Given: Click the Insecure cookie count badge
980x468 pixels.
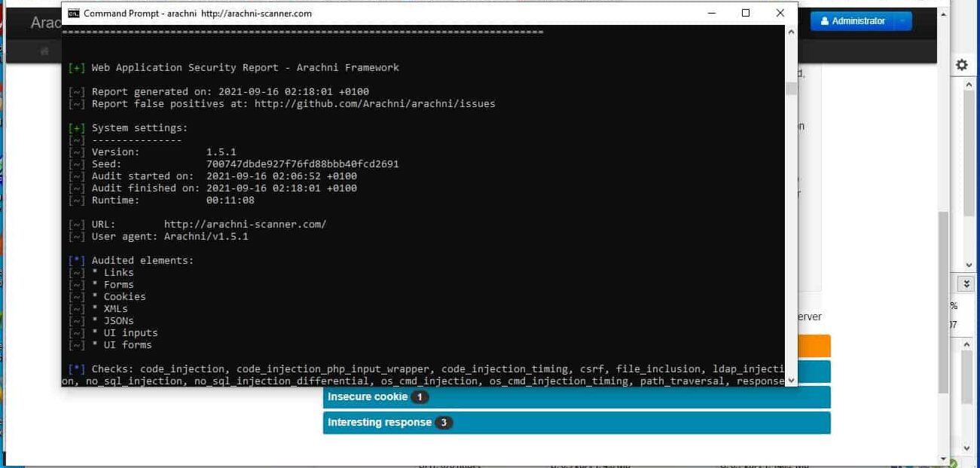Looking at the screenshot, I should click(420, 397).
